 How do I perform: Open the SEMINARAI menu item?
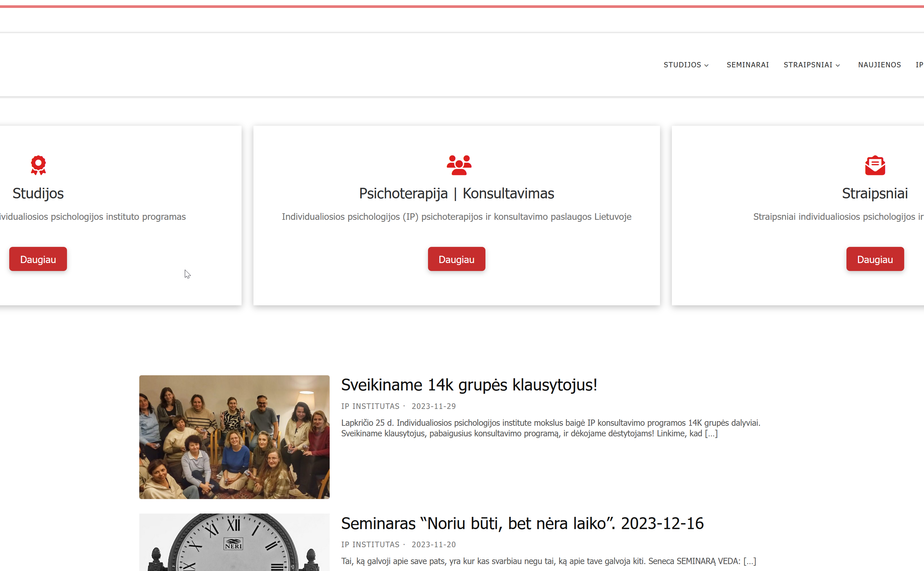[x=748, y=65]
